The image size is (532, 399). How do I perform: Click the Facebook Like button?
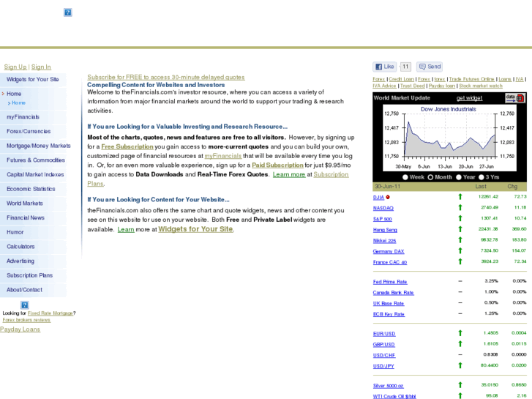[x=384, y=67]
